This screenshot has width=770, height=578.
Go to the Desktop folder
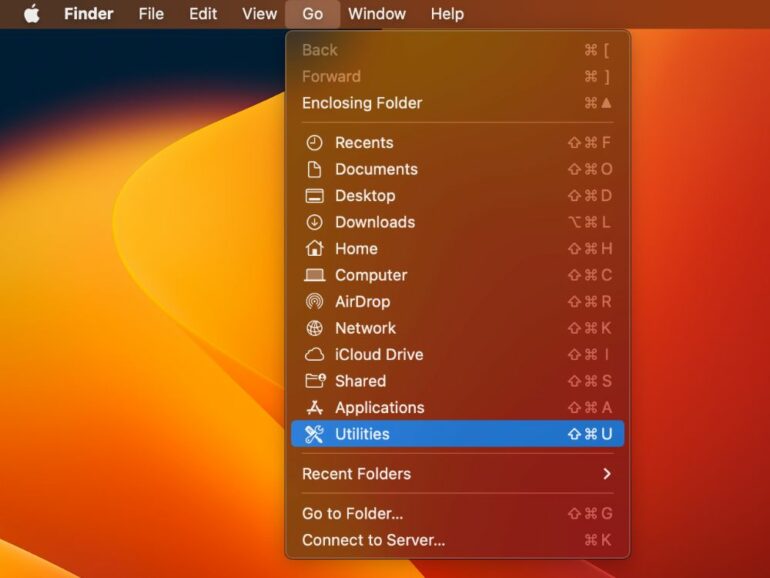coord(457,196)
